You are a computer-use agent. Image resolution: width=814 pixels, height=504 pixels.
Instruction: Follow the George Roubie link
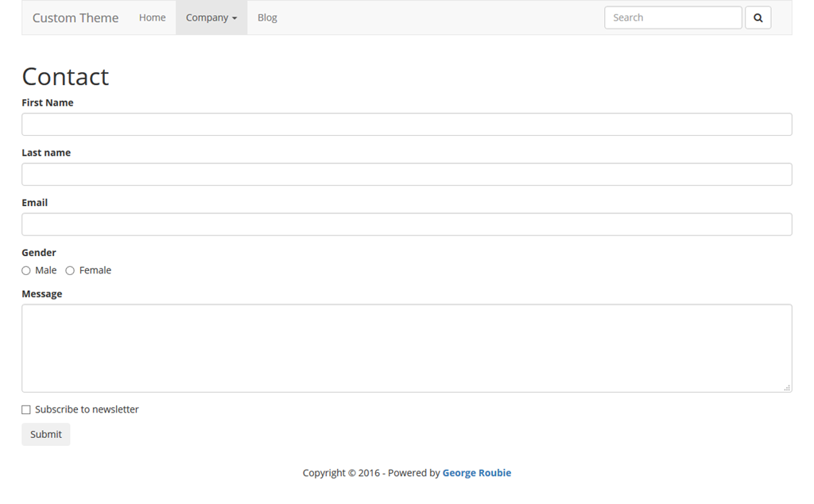point(477,473)
